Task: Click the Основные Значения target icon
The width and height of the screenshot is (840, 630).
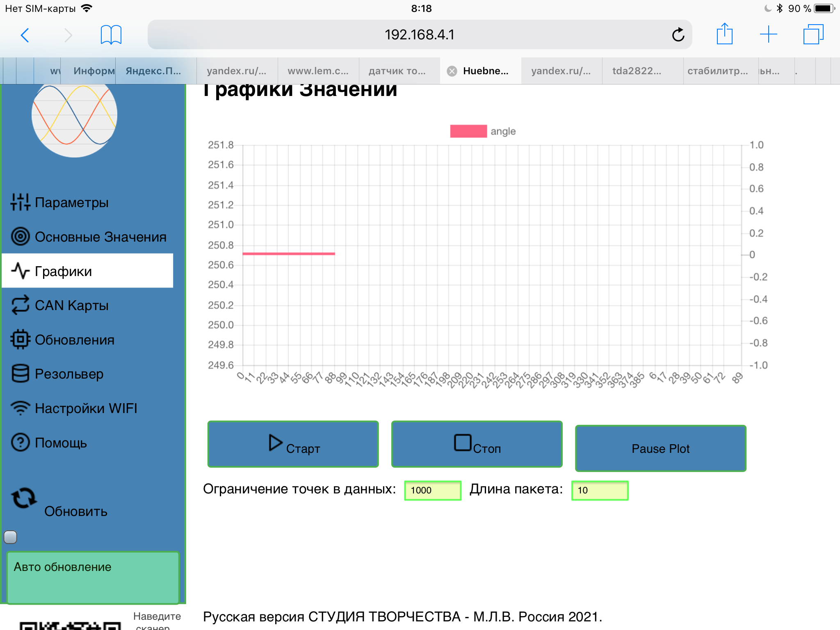Action: tap(20, 237)
